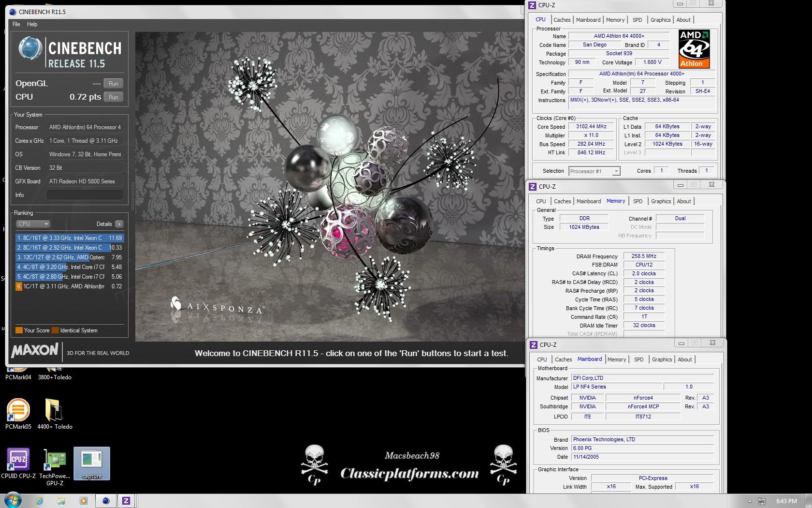
Task: Select SPD tab in Memory CPU-Z window
Action: coord(638,201)
